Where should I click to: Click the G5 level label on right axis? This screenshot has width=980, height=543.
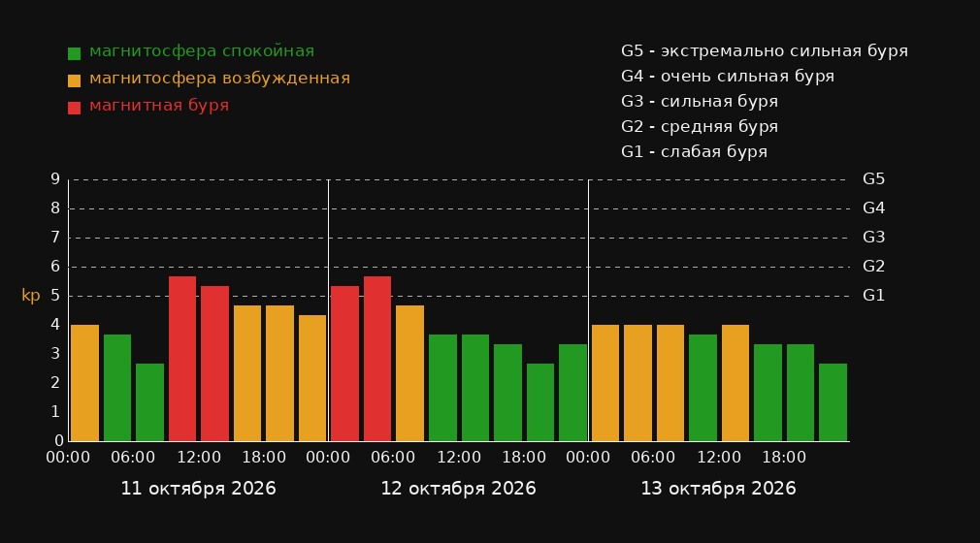point(873,179)
